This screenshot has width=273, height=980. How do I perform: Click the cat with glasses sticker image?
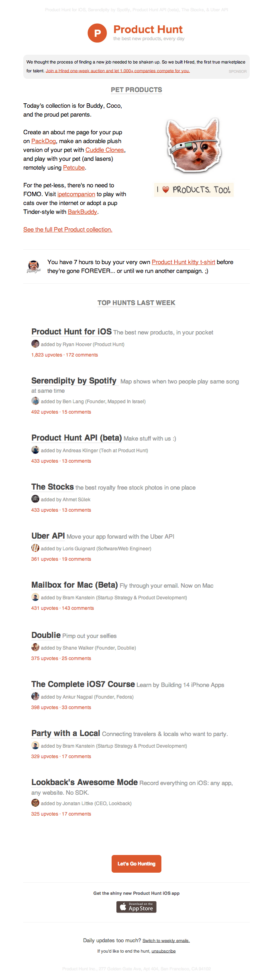point(194,146)
